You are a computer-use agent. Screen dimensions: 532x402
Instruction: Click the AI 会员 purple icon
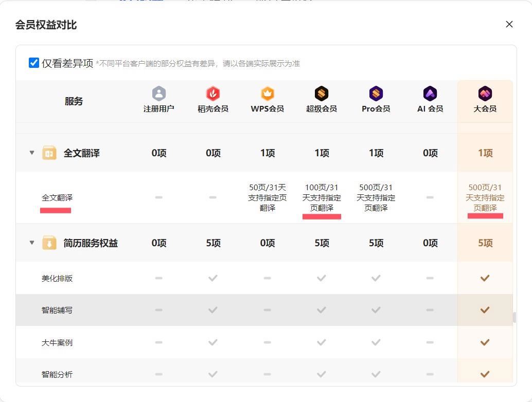430,94
